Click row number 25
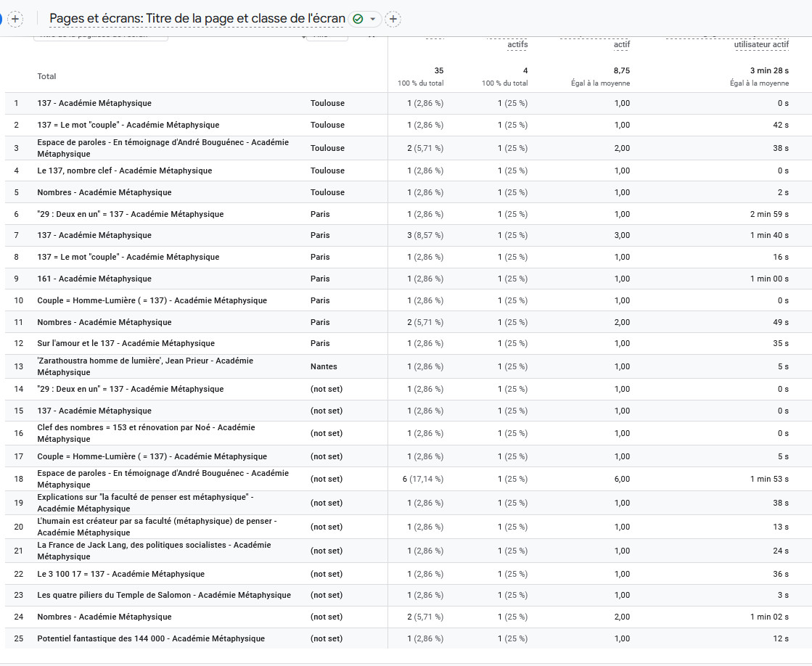 pos(19,638)
